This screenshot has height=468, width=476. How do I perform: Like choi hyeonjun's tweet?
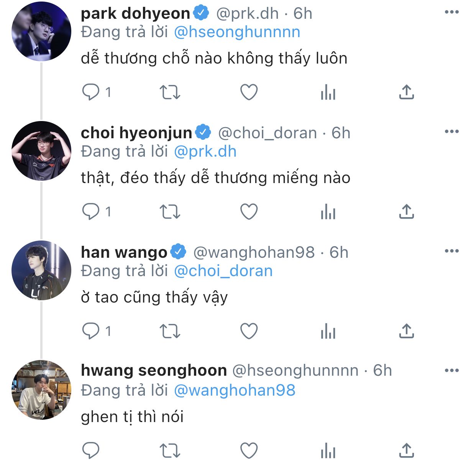click(x=249, y=212)
